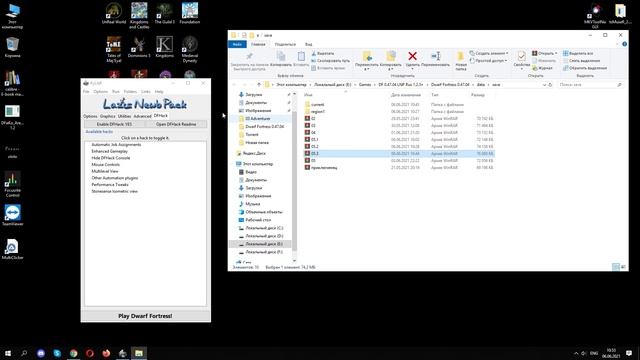Select the Focusrite Control desktop icon
The width and height of the screenshot is (640, 360).
click(12, 184)
